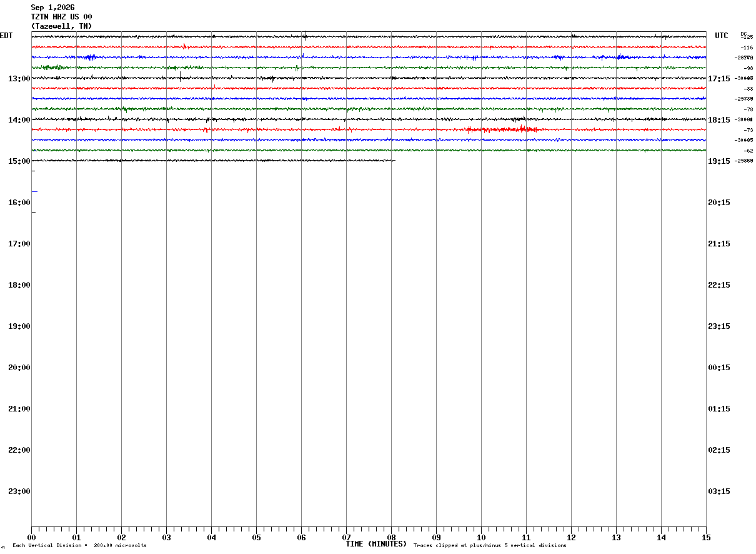The image size is (756, 554).
Task: Click the end of the last black trace
Action: pyautogui.click(x=394, y=161)
